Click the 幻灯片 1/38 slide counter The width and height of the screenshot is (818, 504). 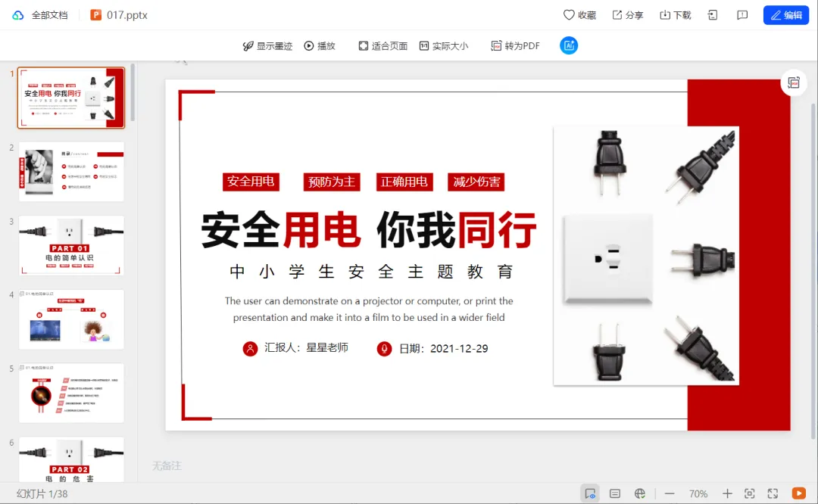[x=42, y=493]
